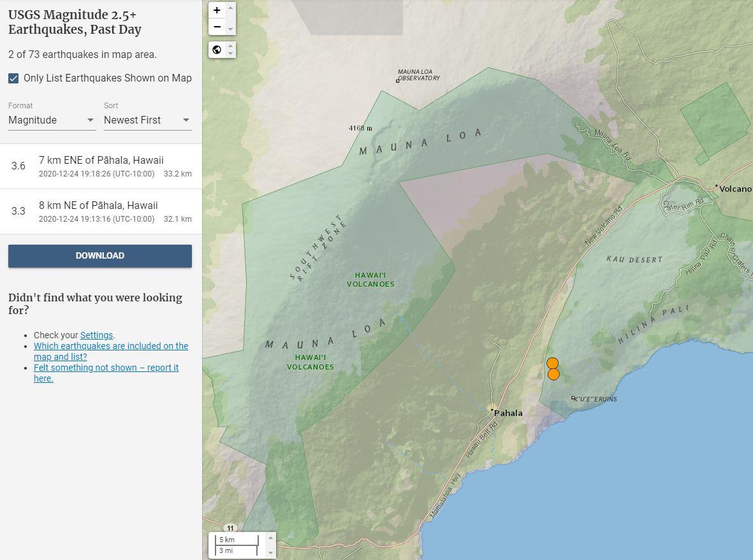Open the Sort dropdown showing Newest First
753x560 pixels.
click(x=147, y=120)
